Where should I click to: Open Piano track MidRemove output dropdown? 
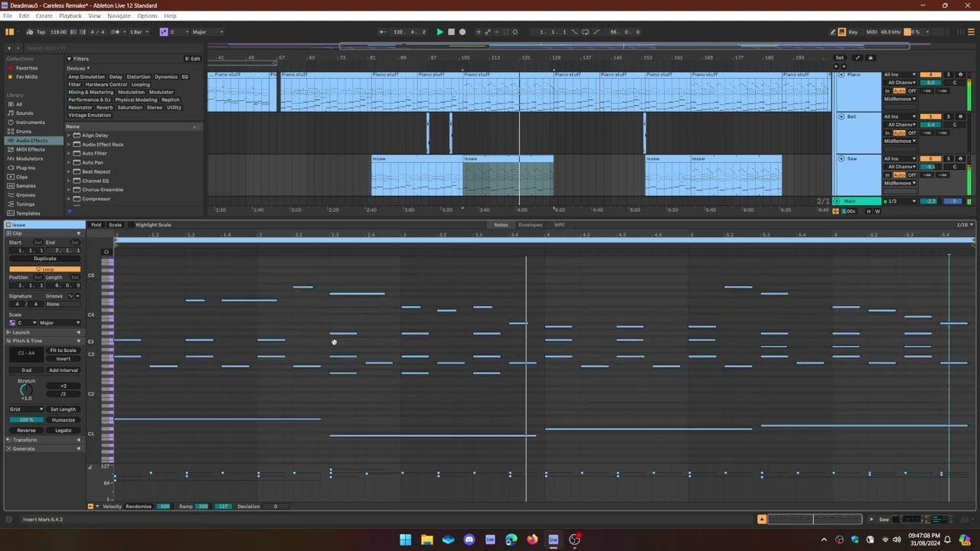coord(900,99)
